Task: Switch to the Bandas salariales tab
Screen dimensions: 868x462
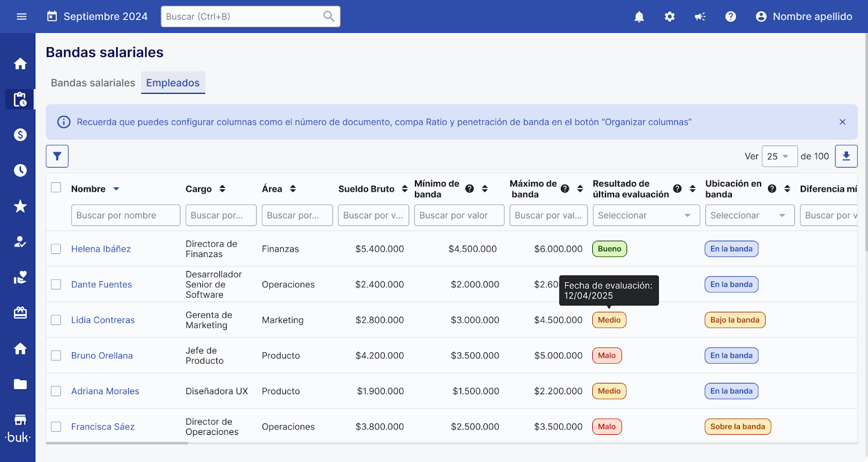Action: click(x=93, y=83)
